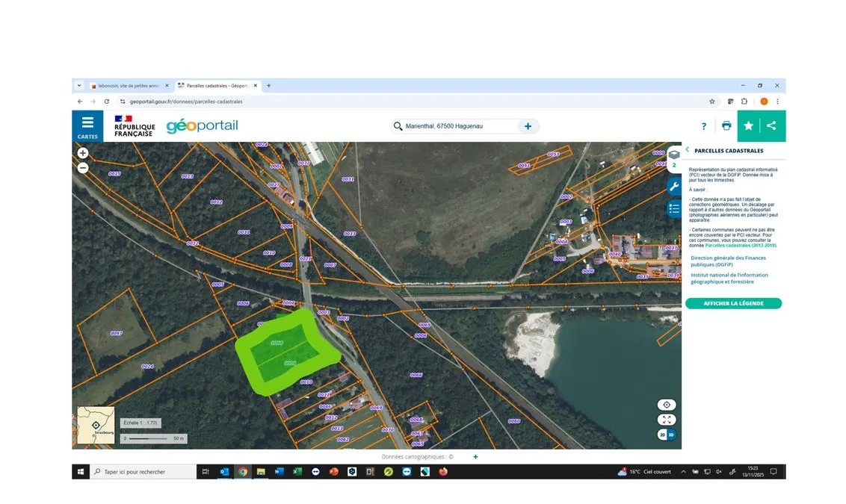Switch to the leboncoin tab
This screenshot has width=846, height=504.
(130, 86)
